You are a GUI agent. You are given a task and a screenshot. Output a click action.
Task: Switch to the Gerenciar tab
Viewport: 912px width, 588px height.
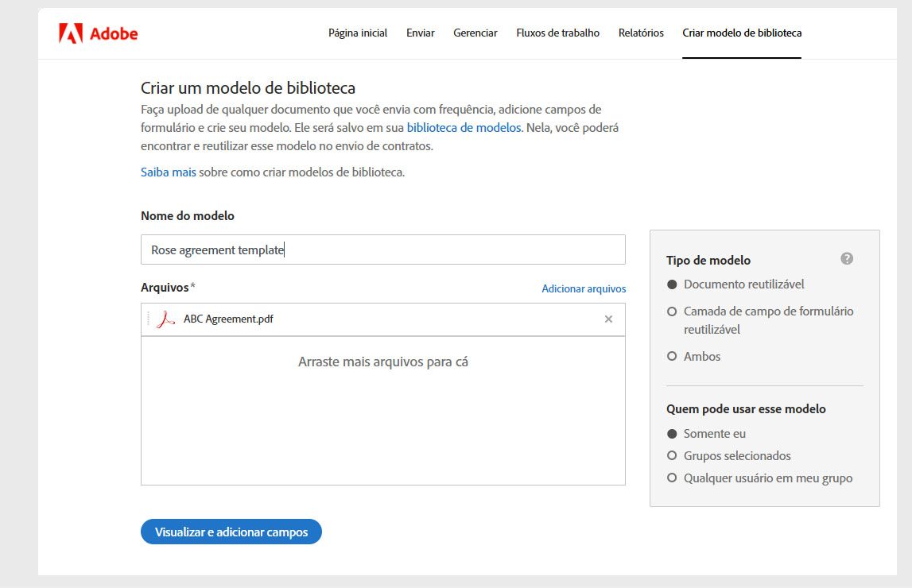pos(475,33)
